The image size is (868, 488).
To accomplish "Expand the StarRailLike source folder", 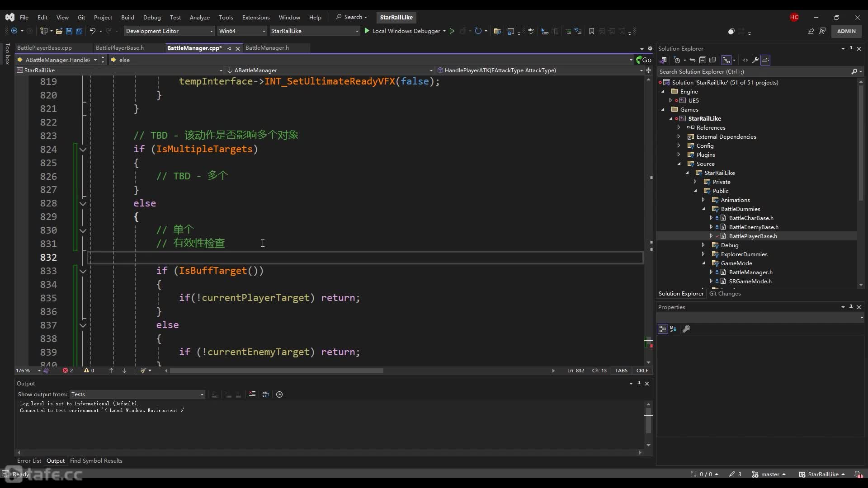I will pyautogui.click(x=687, y=173).
